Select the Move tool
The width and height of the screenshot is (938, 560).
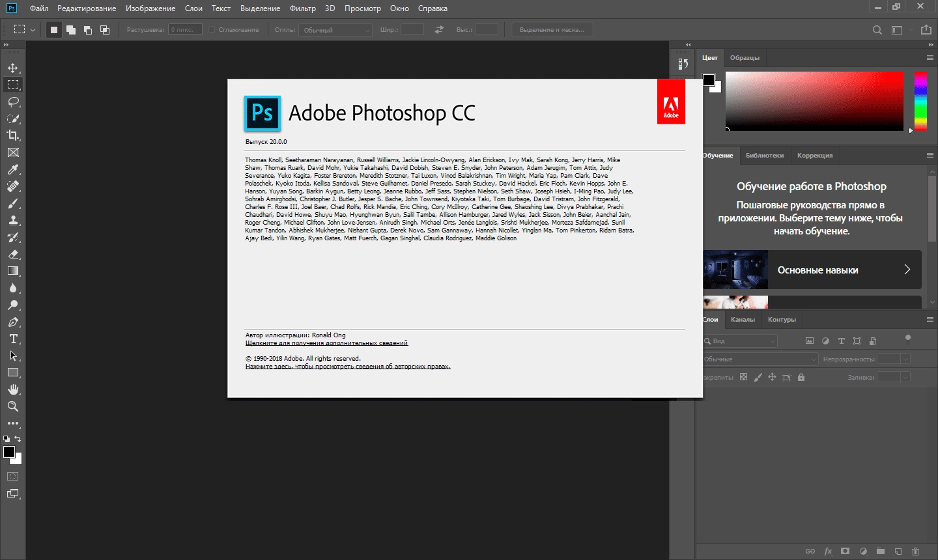(x=13, y=68)
